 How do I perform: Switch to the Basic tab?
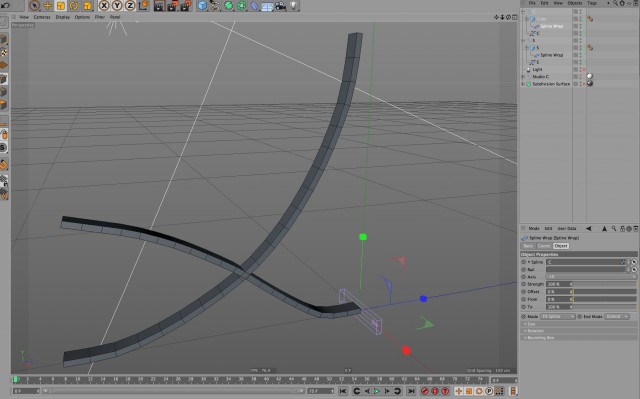point(528,246)
